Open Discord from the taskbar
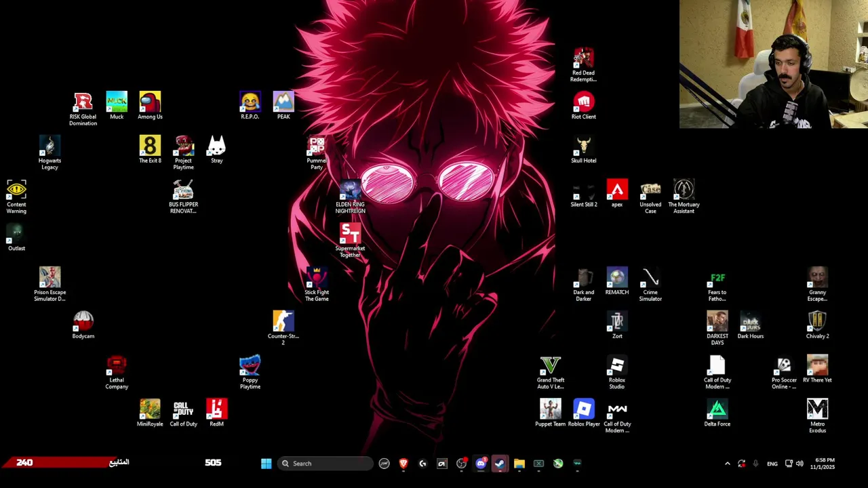 481,464
